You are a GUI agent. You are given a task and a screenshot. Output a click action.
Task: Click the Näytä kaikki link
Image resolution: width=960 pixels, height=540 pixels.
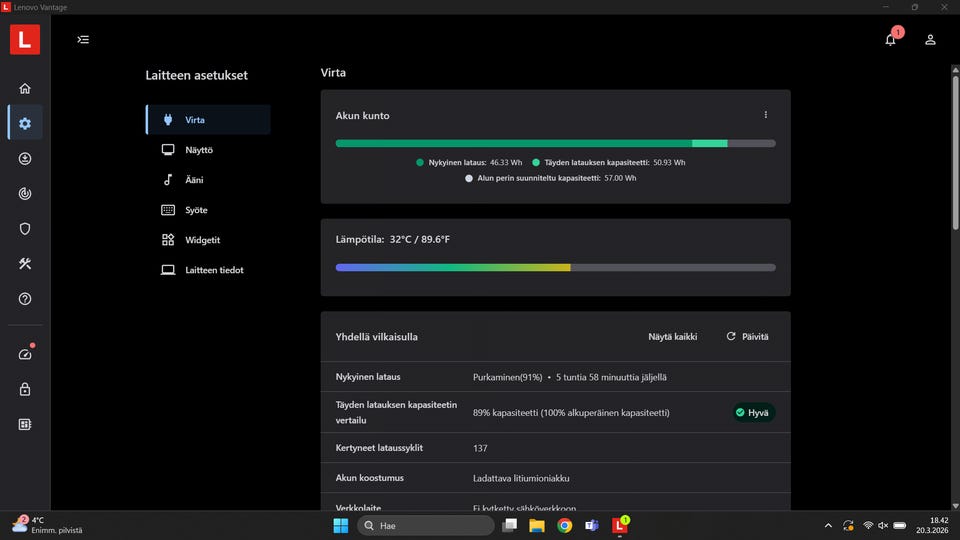672,337
